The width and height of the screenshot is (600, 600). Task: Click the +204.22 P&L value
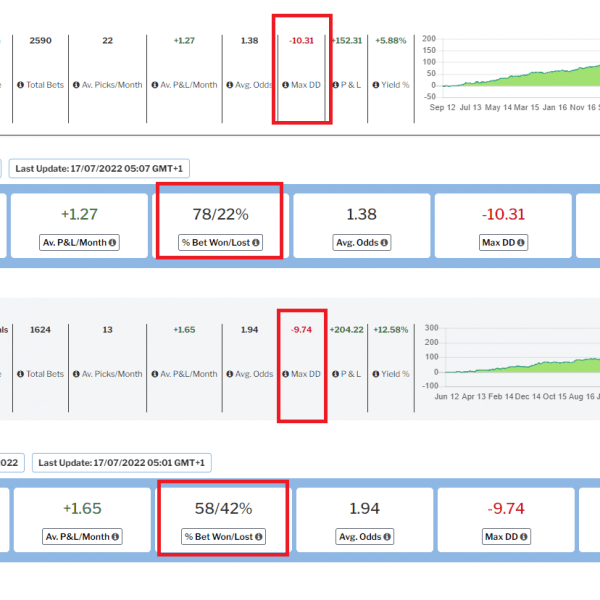coord(347,330)
